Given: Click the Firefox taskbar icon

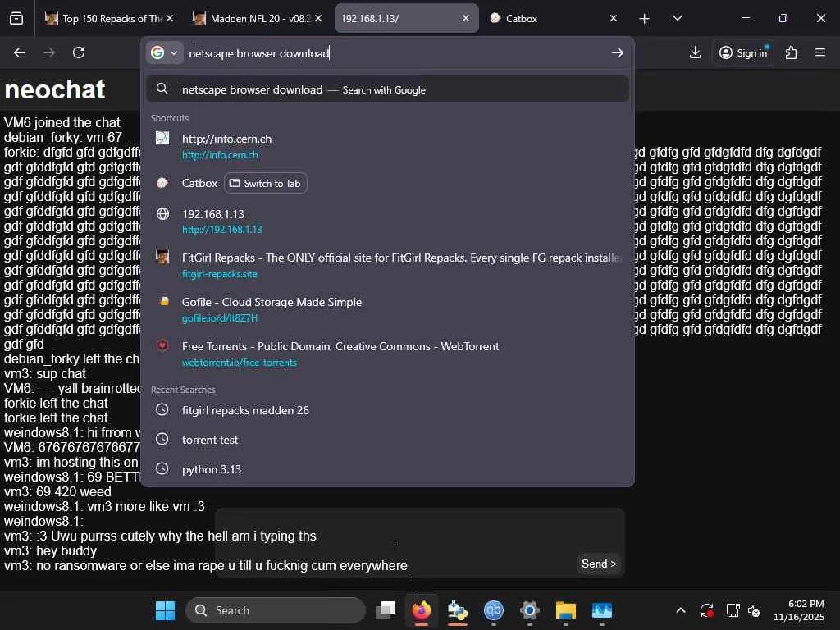Looking at the screenshot, I should [x=422, y=610].
